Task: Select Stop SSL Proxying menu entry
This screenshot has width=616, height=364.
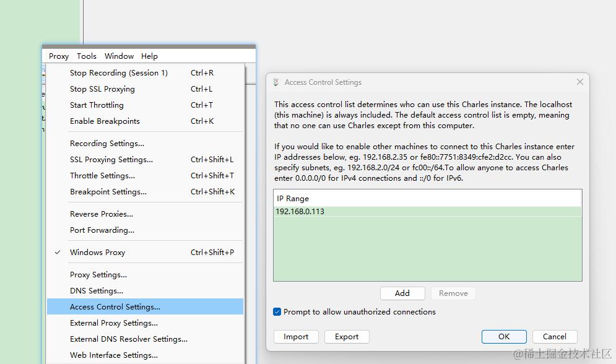Action: [x=145, y=89]
